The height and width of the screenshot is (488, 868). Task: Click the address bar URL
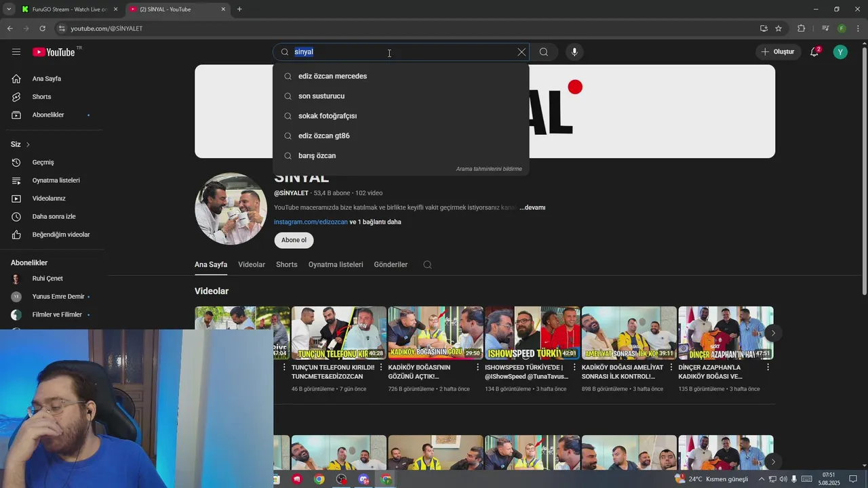point(106,28)
